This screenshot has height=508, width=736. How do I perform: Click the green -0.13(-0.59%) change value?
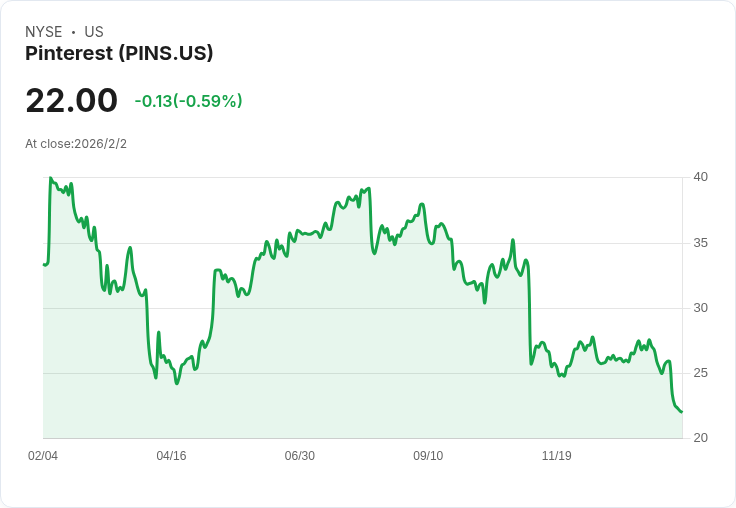coord(188,101)
